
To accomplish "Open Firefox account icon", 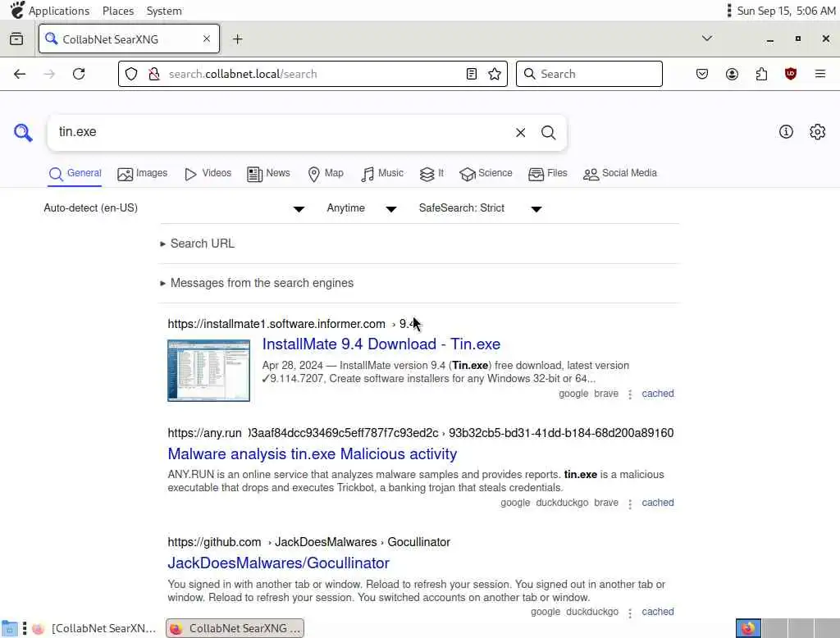I will (732, 74).
